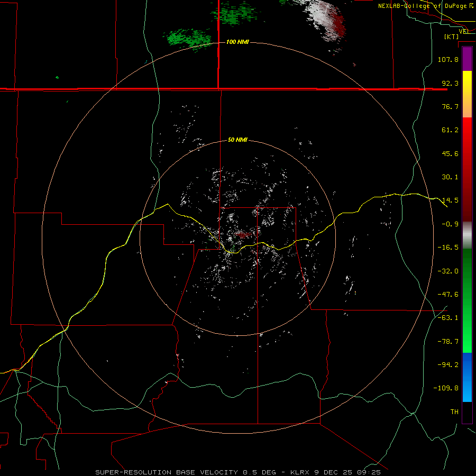Click the red outbound velocity patch near radar center
Image resolution: width=476 pixels, height=476 pixels.
point(244,235)
